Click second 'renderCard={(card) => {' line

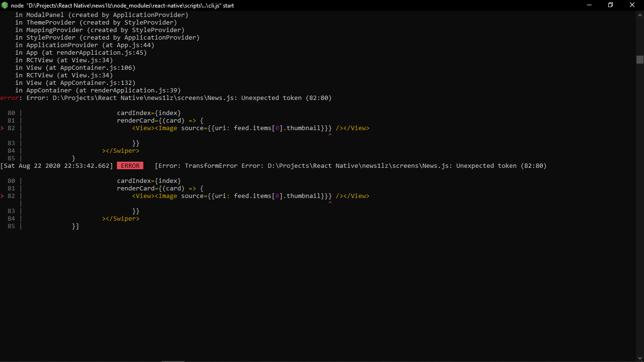pyautogui.click(x=160, y=189)
